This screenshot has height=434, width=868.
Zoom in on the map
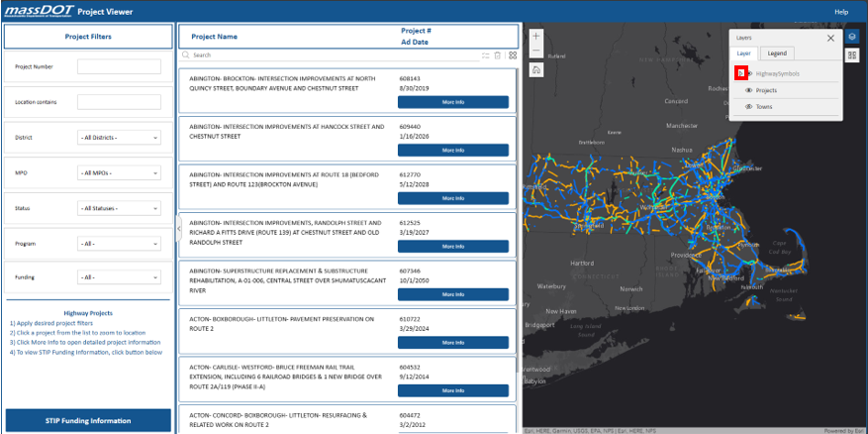535,36
